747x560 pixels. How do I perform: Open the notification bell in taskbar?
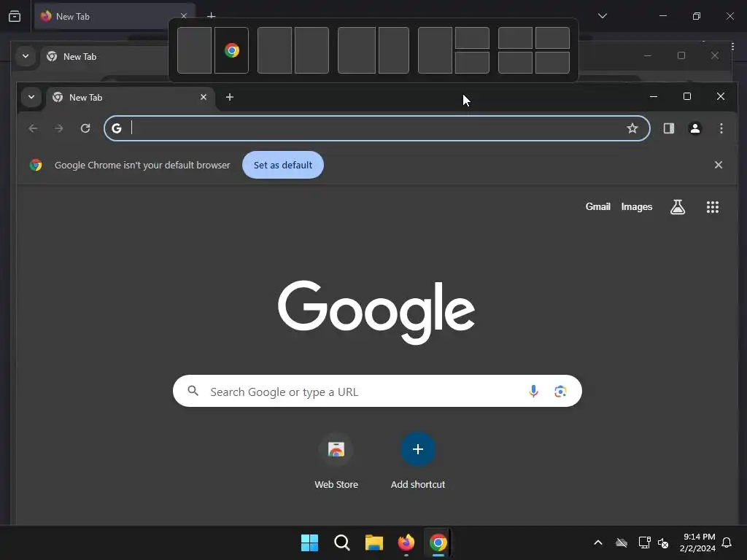click(x=727, y=542)
